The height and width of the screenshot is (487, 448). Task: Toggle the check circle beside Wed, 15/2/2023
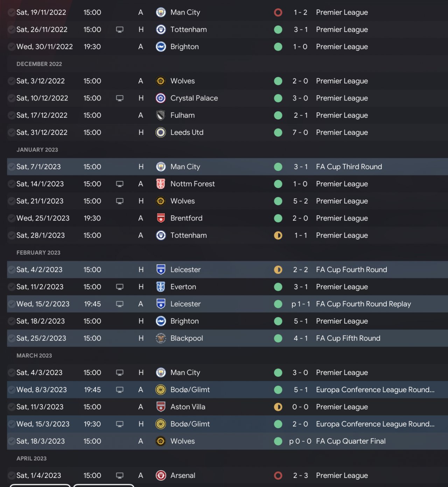click(x=11, y=304)
